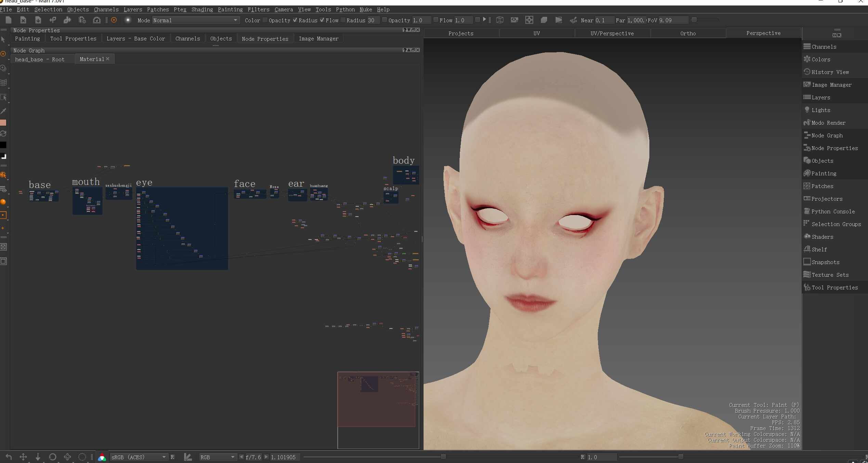Viewport: 868px width, 463px height.
Task: Enable the Opacity pressure checkbox
Action: (265, 20)
